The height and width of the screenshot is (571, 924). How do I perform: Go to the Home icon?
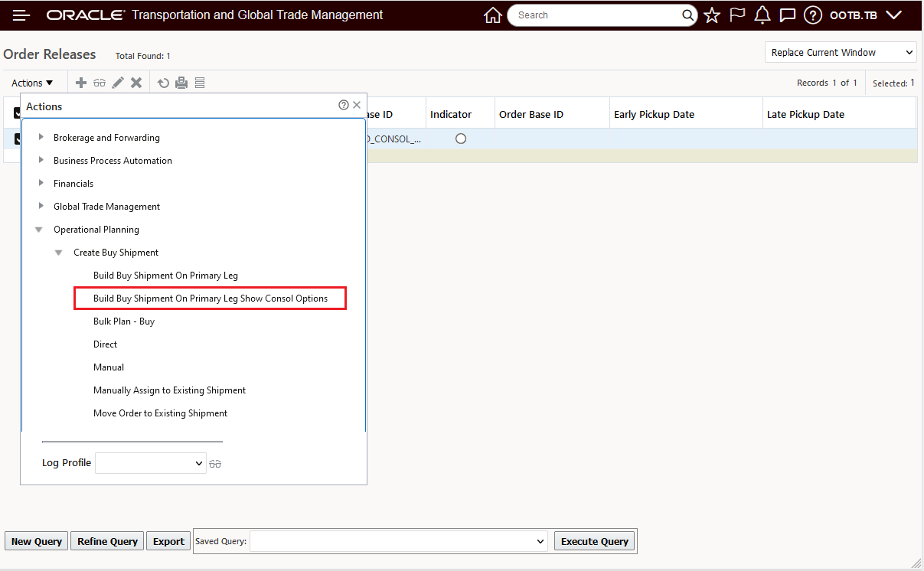click(x=493, y=15)
